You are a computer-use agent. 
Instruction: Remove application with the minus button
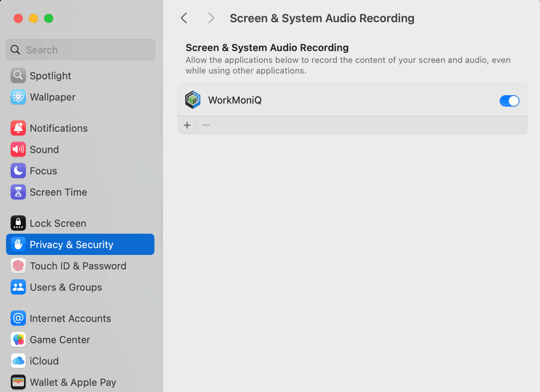(x=206, y=125)
